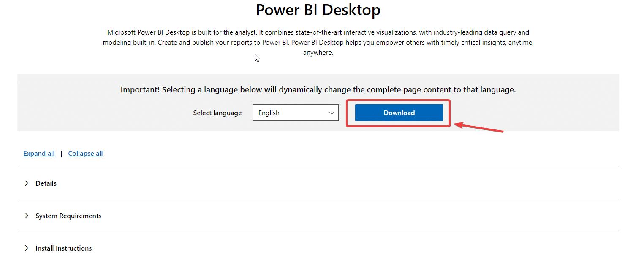Click inside the language selector field
644x256 pixels.
coord(287,113)
